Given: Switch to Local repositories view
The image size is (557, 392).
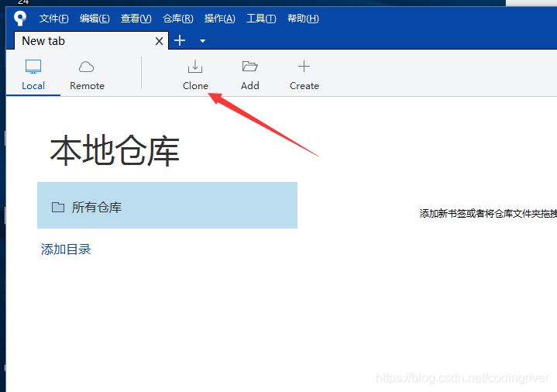Looking at the screenshot, I should coord(33,75).
